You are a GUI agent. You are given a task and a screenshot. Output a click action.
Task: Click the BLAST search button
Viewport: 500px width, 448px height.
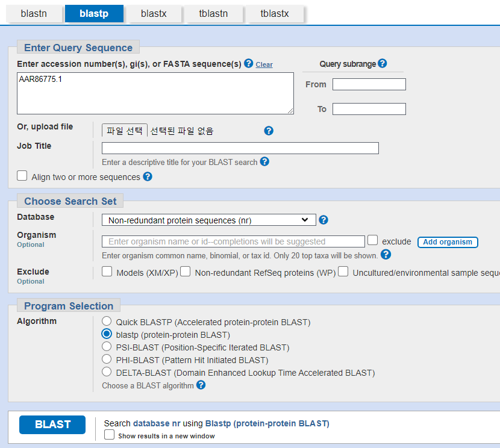[x=52, y=425]
